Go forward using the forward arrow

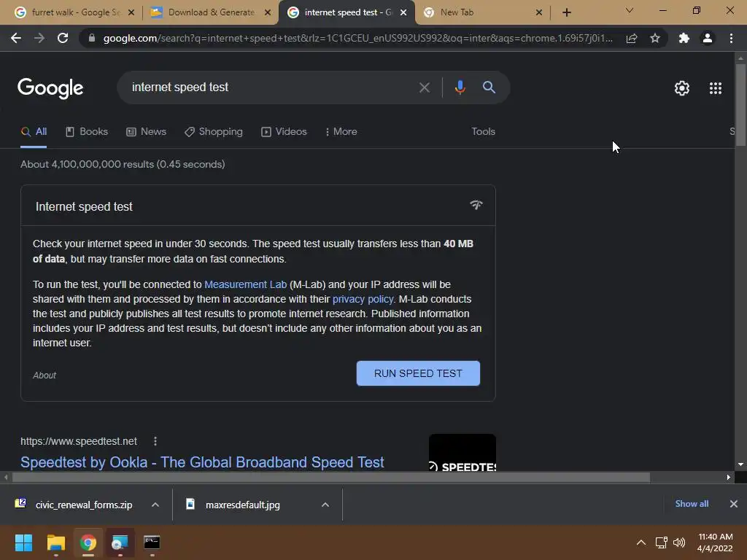click(39, 38)
